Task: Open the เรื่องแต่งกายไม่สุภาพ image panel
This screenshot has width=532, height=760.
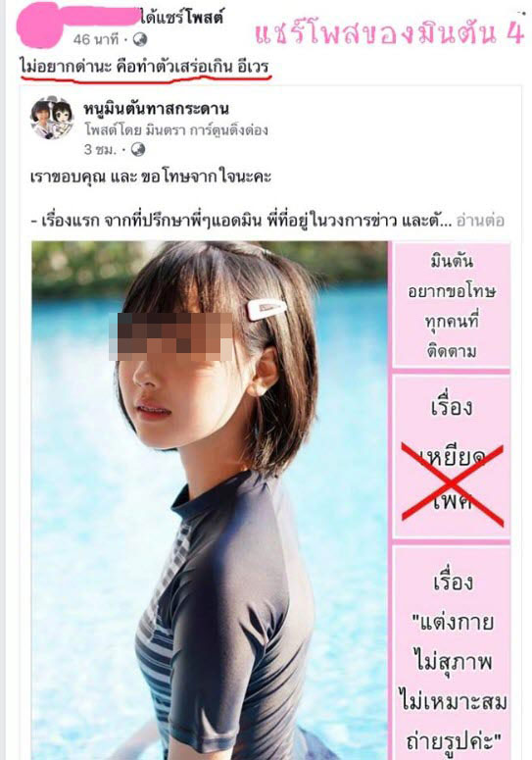Action: point(451,652)
